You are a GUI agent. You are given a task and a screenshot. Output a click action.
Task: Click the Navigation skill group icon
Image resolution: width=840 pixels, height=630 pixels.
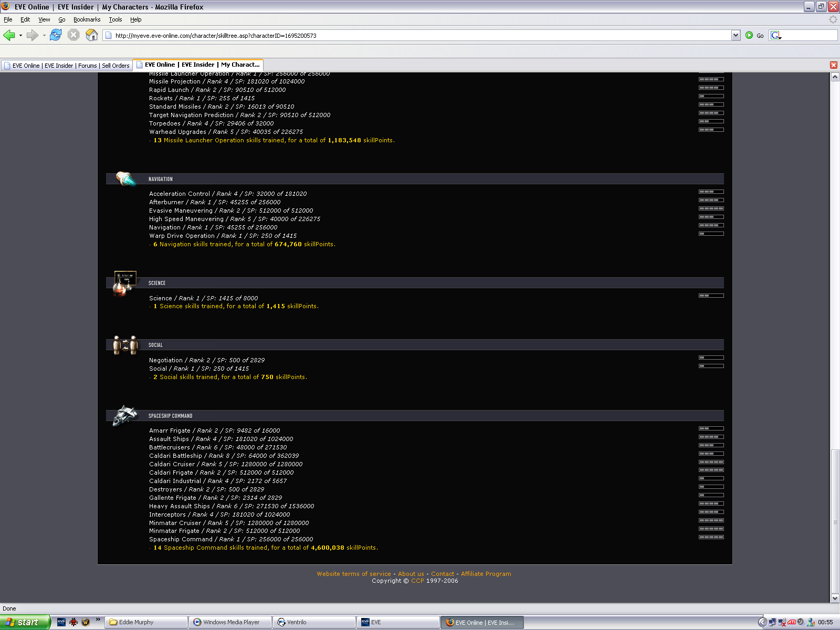[x=125, y=179]
